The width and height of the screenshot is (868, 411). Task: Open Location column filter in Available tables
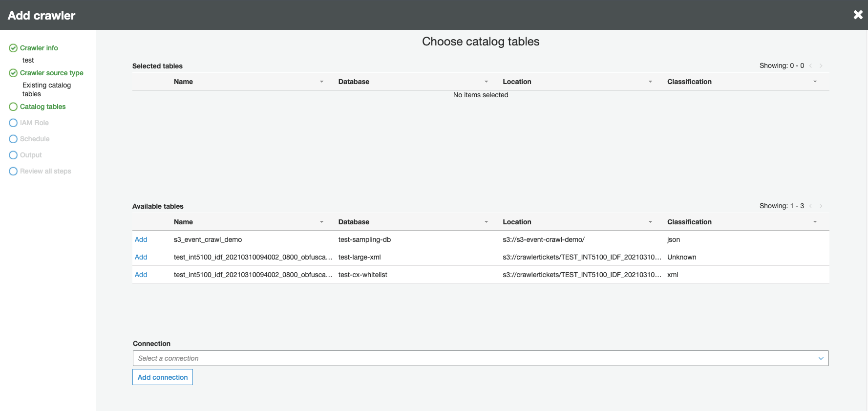(650, 222)
